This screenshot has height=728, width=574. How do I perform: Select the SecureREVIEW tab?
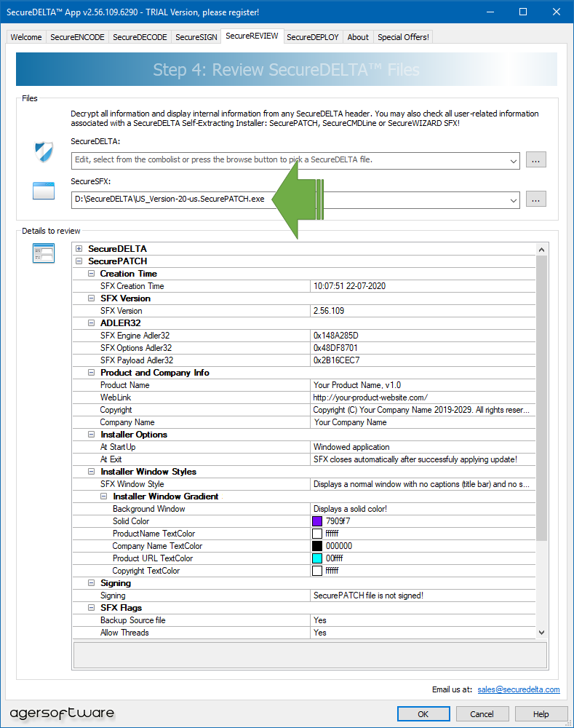pyautogui.click(x=252, y=36)
